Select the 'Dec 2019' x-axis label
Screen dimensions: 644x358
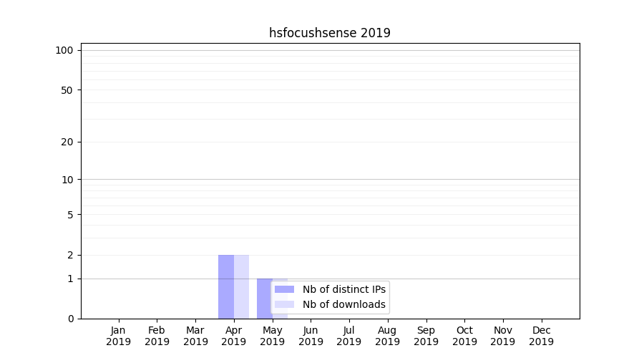tap(541, 336)
